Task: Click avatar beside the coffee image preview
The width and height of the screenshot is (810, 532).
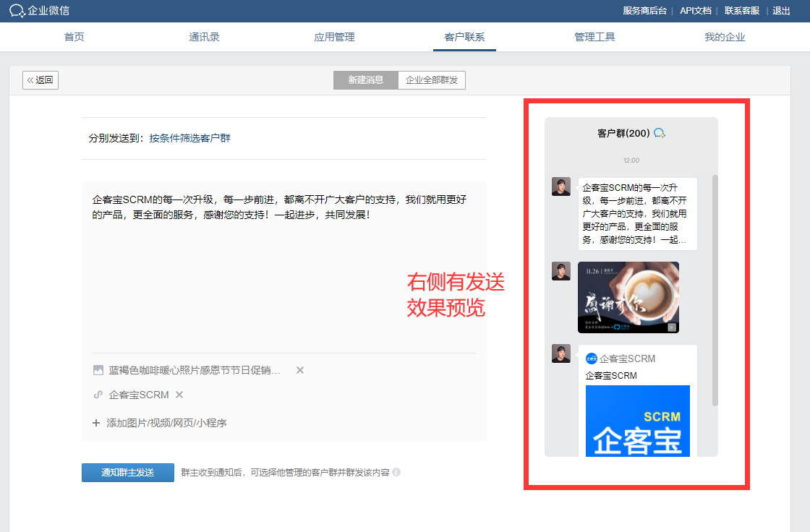Action: (x=561, y=271)
